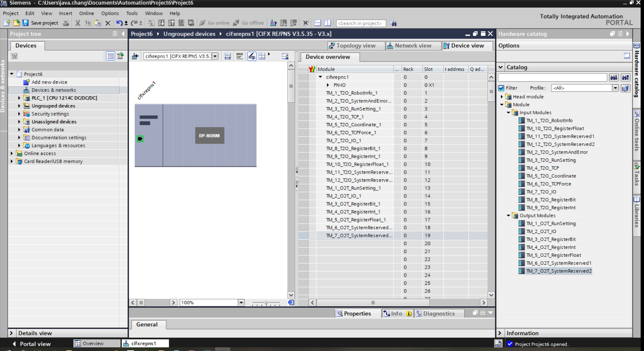
Task: Click the Split editor space horizontally icon
Action: (318, 23)
